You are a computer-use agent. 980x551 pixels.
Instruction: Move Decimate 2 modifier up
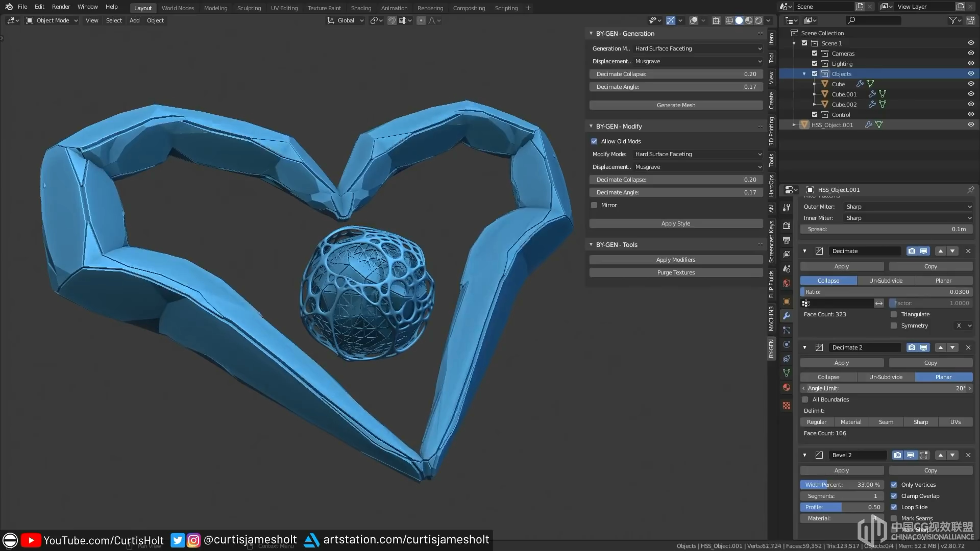click(x=941, y=347)
